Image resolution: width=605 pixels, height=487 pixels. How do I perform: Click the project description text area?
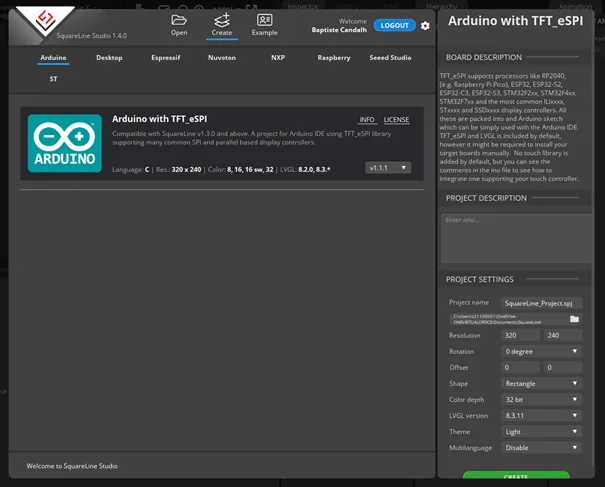(x=516, y=238)
